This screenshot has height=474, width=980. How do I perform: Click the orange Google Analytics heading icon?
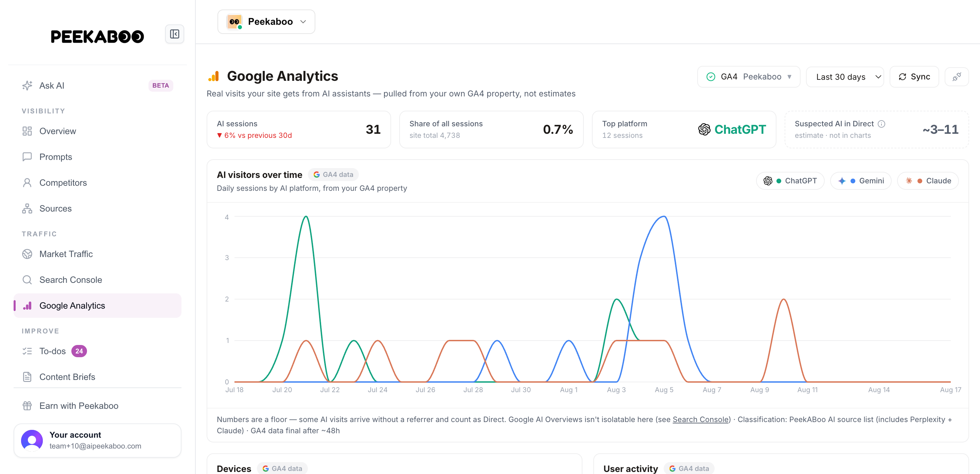(214, 76)
